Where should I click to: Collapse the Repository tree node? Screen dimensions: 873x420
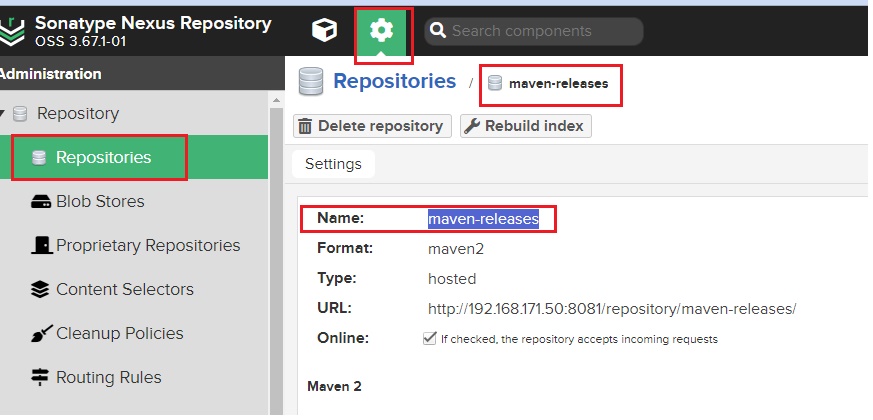3,114
